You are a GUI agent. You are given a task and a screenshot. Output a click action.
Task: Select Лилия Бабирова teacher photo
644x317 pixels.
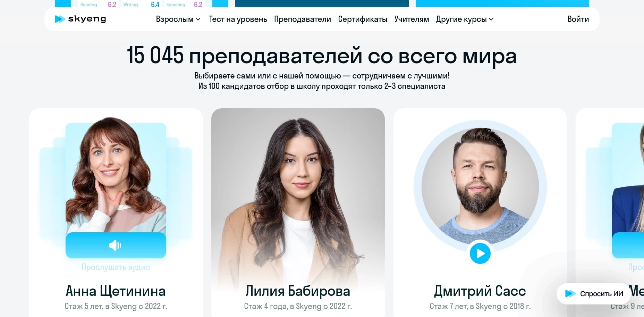click(298, 198)
